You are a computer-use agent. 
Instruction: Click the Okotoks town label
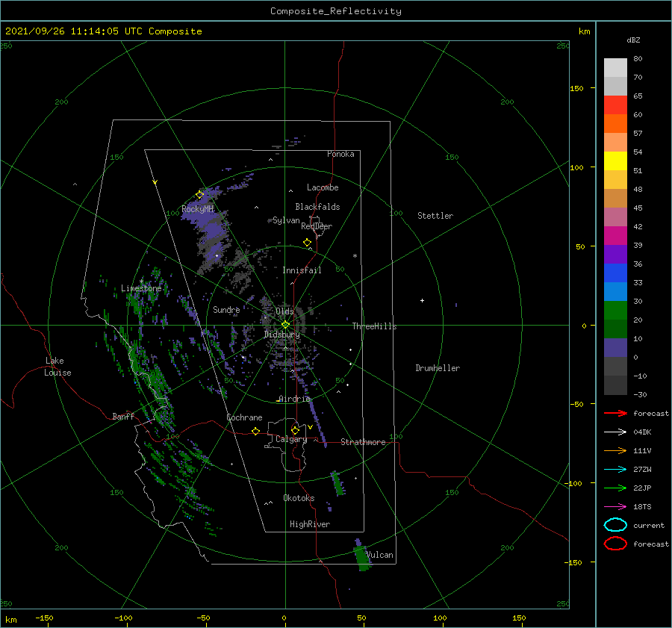tap(299, 498)
